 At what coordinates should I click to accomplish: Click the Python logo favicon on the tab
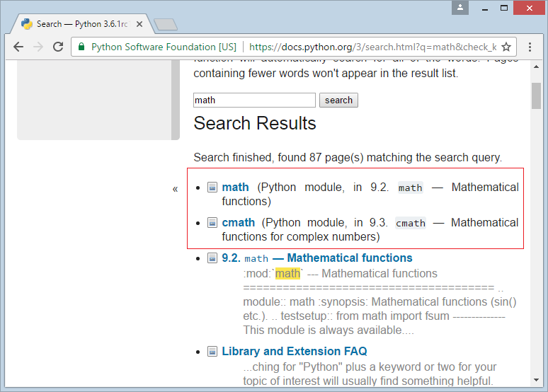[x=27, y=24]
